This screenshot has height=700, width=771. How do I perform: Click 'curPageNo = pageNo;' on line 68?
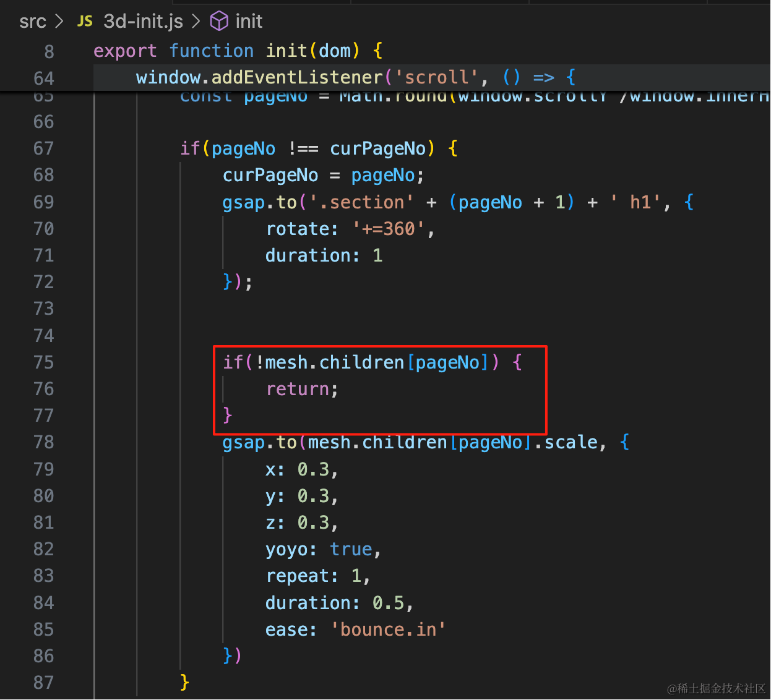tap(323, 175)
